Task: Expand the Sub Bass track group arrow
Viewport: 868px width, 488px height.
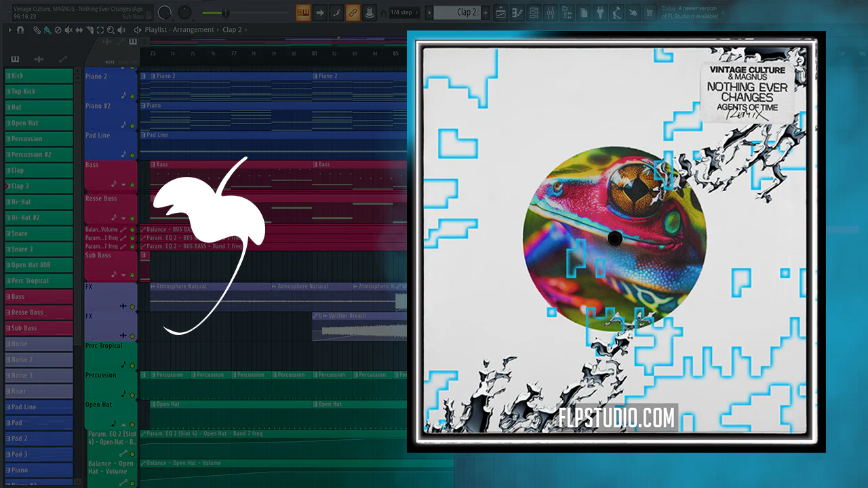Action: 123,275
